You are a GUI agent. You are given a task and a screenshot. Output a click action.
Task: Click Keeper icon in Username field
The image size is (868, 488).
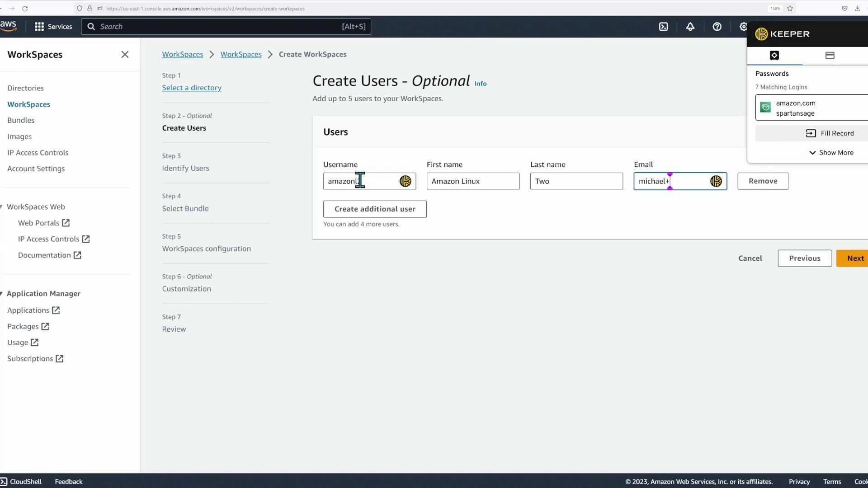click(405, 181)
